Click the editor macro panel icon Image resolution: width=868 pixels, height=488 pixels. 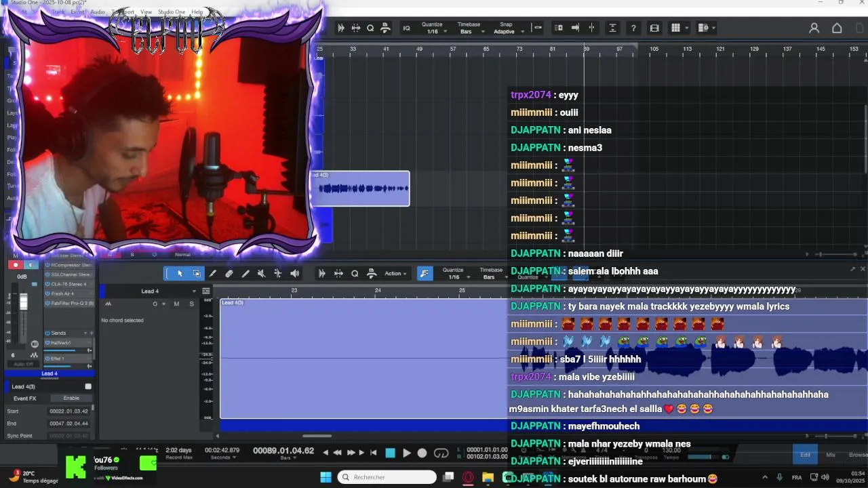(371, 273)
